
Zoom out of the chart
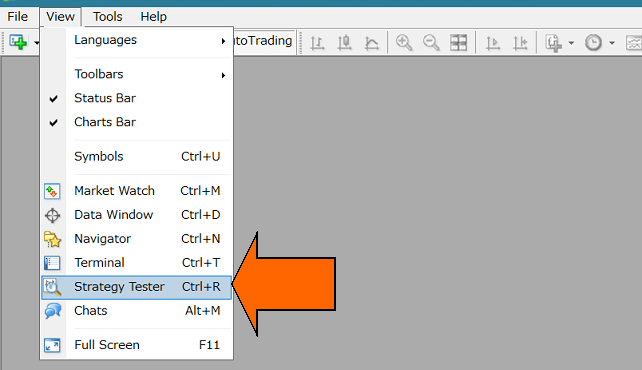point(431,43)
